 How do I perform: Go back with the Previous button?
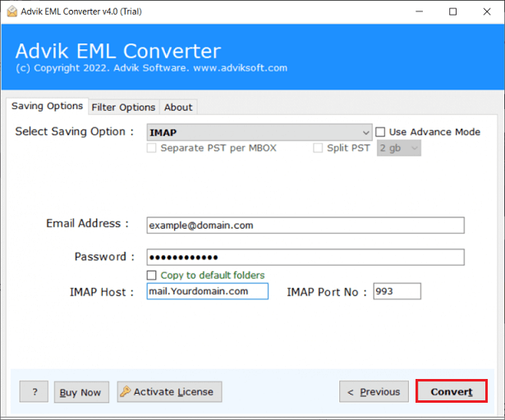374,391
